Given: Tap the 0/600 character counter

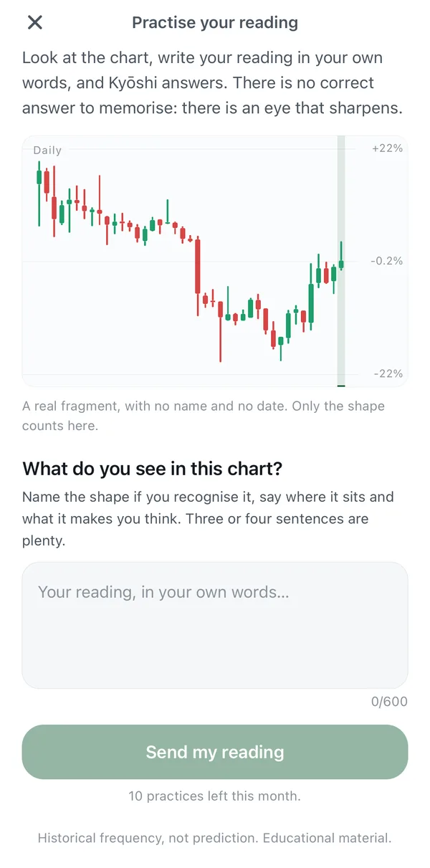Looking at the screenshot, I should point(389,702).
